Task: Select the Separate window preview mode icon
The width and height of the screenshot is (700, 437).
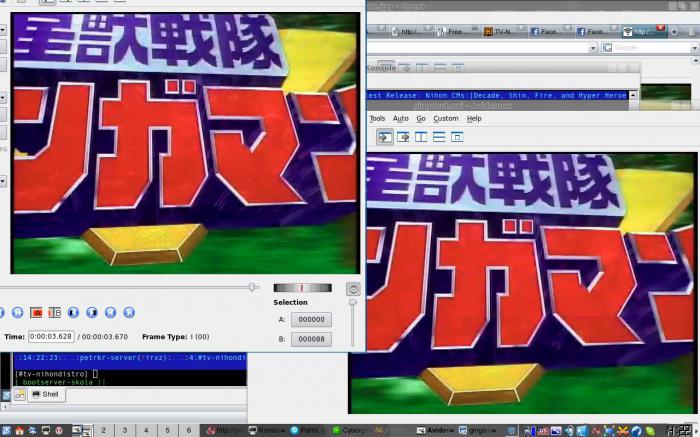Action: (x=457, y=137)
